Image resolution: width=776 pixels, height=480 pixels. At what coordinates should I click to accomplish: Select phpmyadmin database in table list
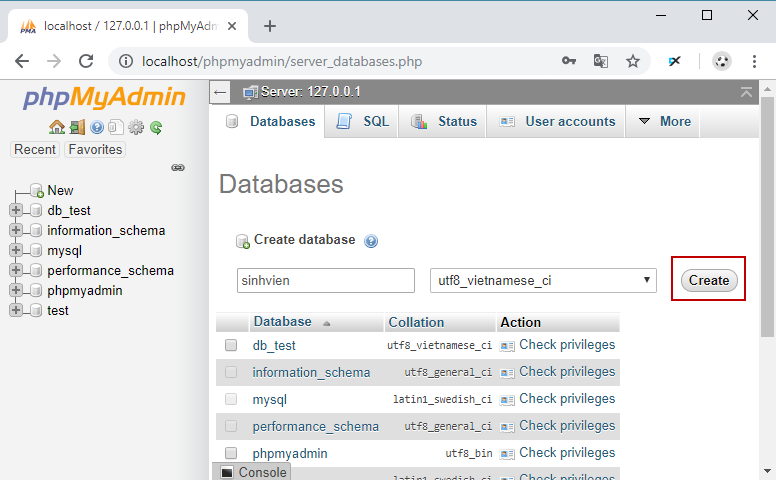click(290, 453)
